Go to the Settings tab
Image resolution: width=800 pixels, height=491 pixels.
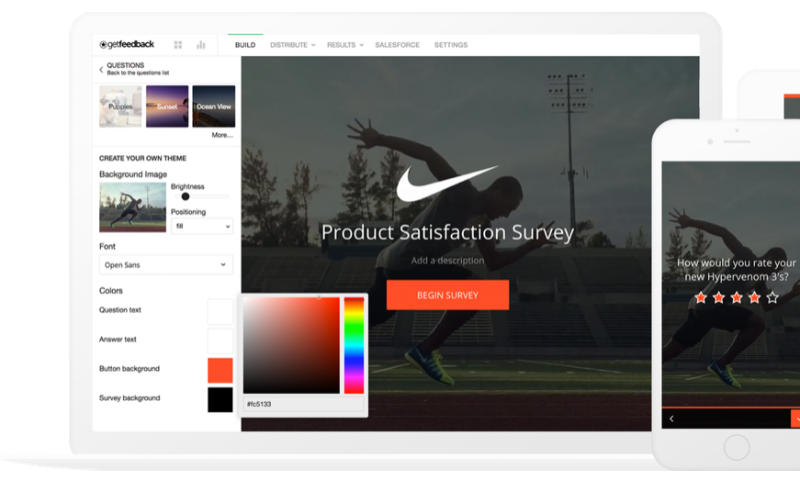point(451,45)
